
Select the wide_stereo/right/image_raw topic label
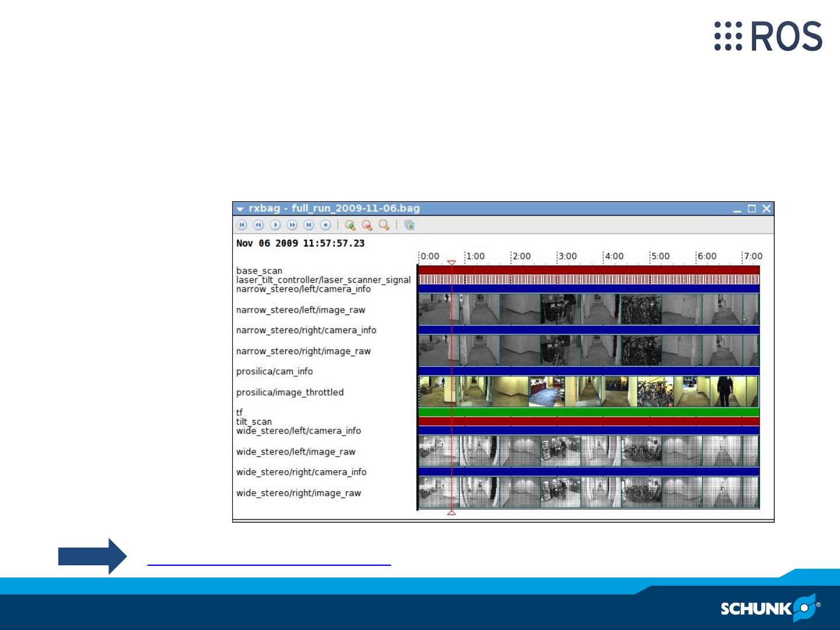tap(299, 494)
